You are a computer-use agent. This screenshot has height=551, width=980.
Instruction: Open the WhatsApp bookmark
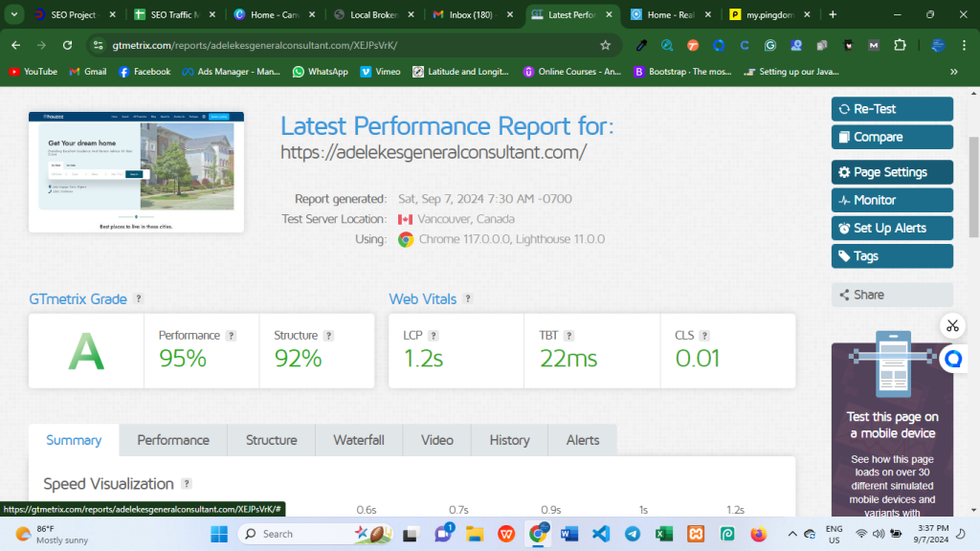(x=320, y=72)
